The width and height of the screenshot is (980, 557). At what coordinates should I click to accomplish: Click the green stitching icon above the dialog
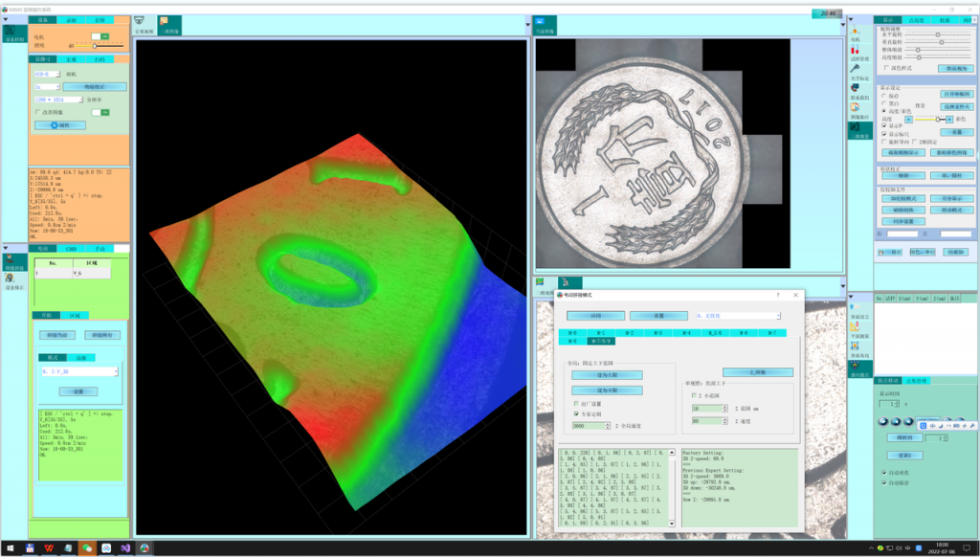point(542,282)
